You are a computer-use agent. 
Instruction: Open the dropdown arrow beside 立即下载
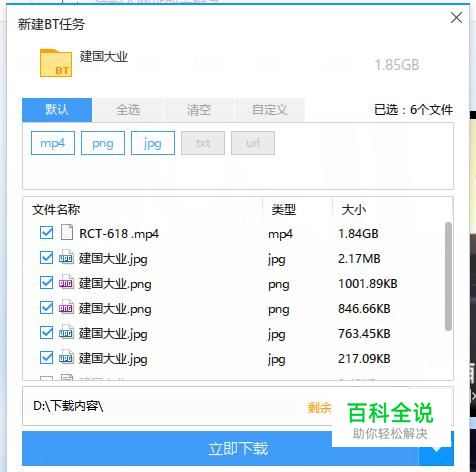click(436, 448)
